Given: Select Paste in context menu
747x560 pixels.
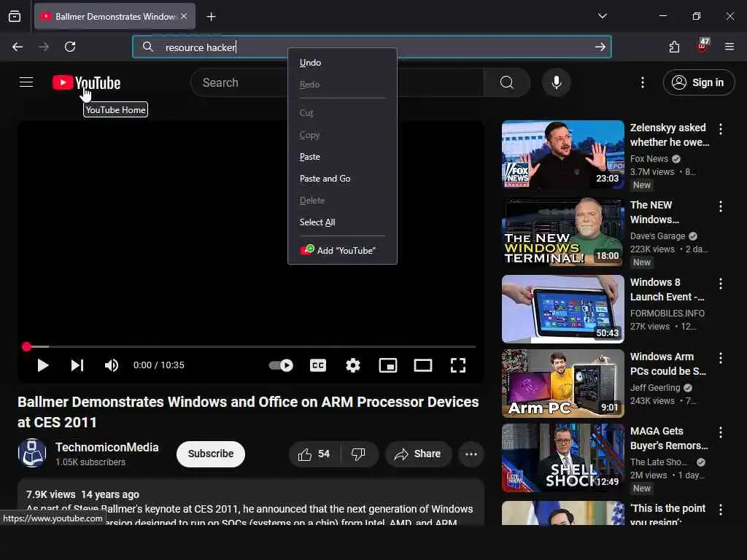Looking at the screenshot, I should (343, 157).
